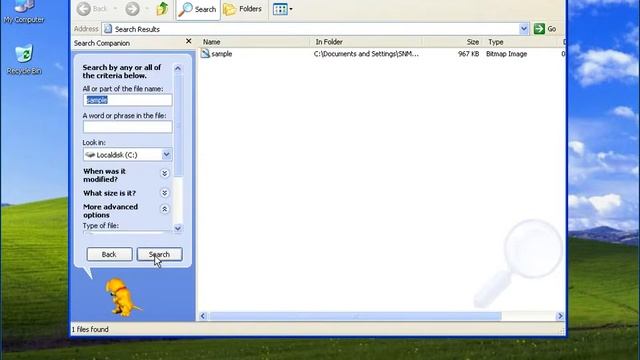Toggle the Folders toolbar button
640x360 pixels.
pyautogui.click(x=242, y=9)
